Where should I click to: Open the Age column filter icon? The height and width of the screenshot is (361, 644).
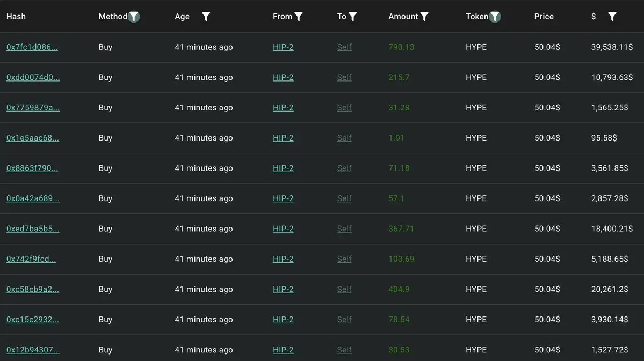pos(206,17)
